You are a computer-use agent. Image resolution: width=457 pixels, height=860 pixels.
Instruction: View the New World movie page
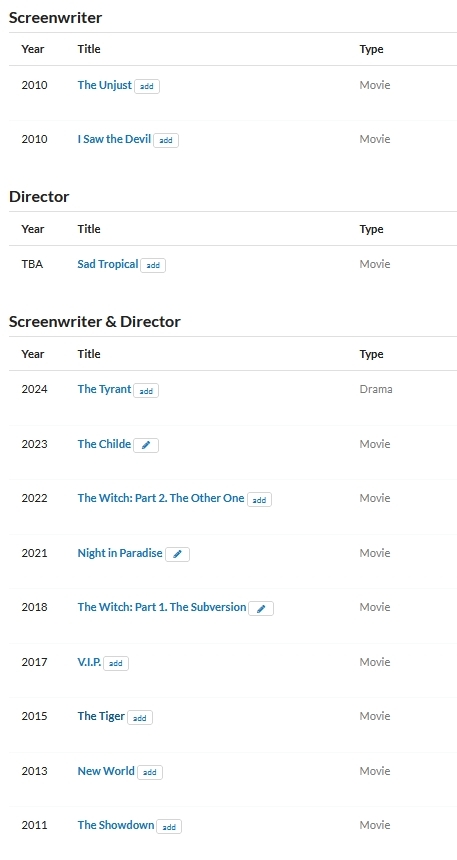pyautogui.click(x=106, y=771)
